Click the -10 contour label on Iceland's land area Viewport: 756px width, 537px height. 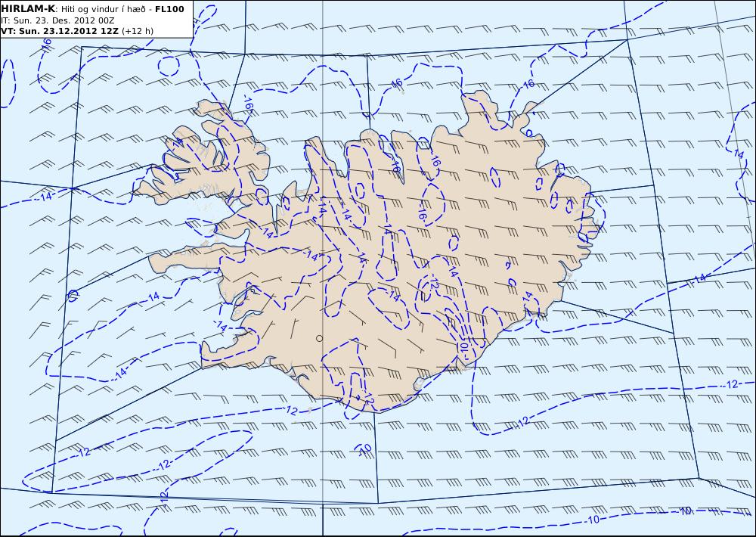coord(464,349)
